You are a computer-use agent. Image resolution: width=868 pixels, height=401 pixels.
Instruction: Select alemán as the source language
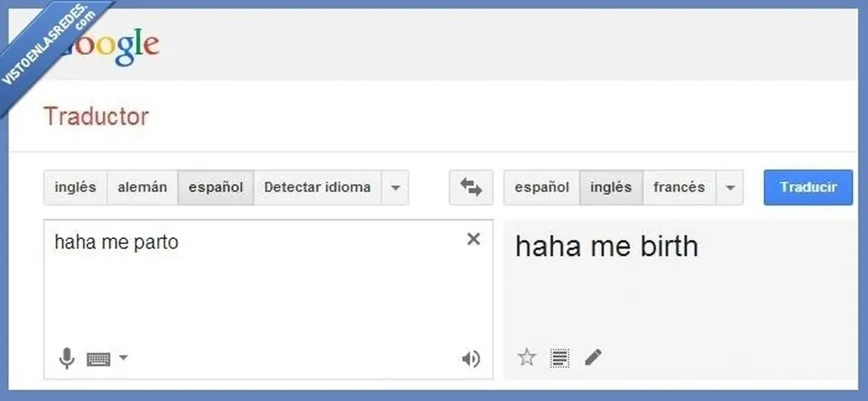(x=142, y=188)
